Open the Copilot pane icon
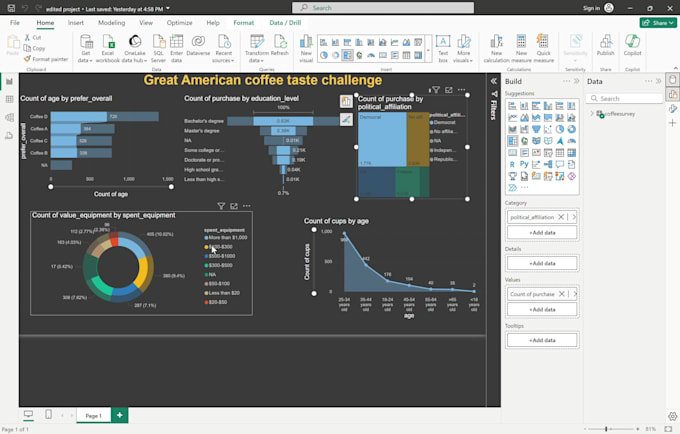 (x=633, y=46)
